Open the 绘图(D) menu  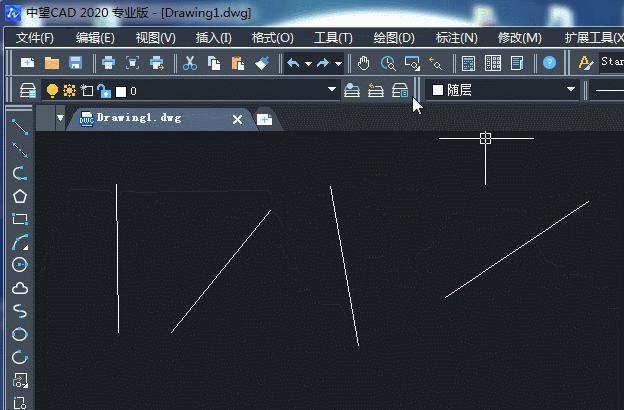tap(394, 38)
